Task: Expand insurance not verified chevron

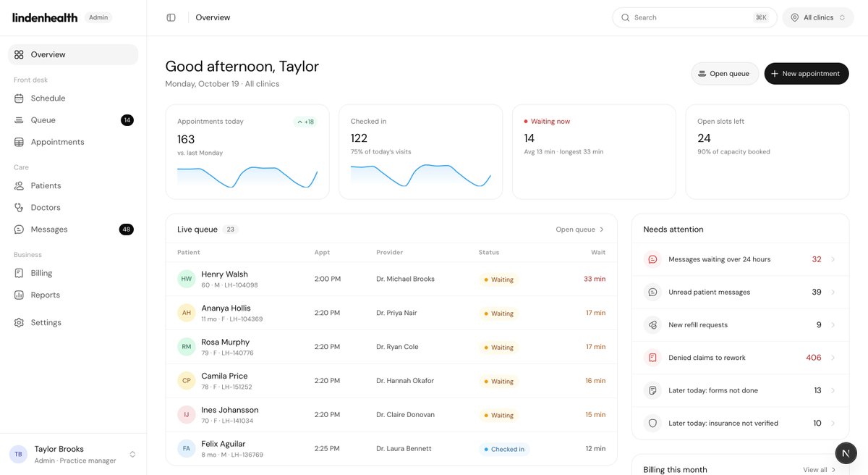Action: tap(833, 423)
